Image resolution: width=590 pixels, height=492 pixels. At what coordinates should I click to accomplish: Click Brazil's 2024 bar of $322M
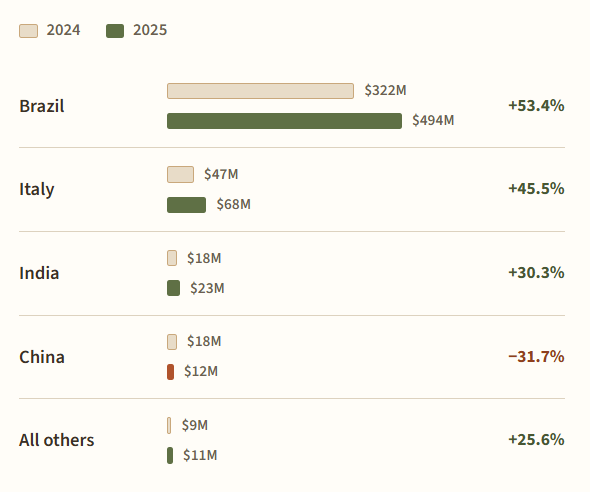pos(260,91)
